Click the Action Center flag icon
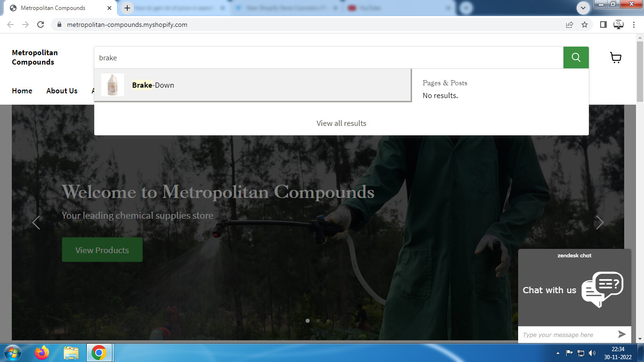This screenshot has height=362, width=644. point(570,353)
